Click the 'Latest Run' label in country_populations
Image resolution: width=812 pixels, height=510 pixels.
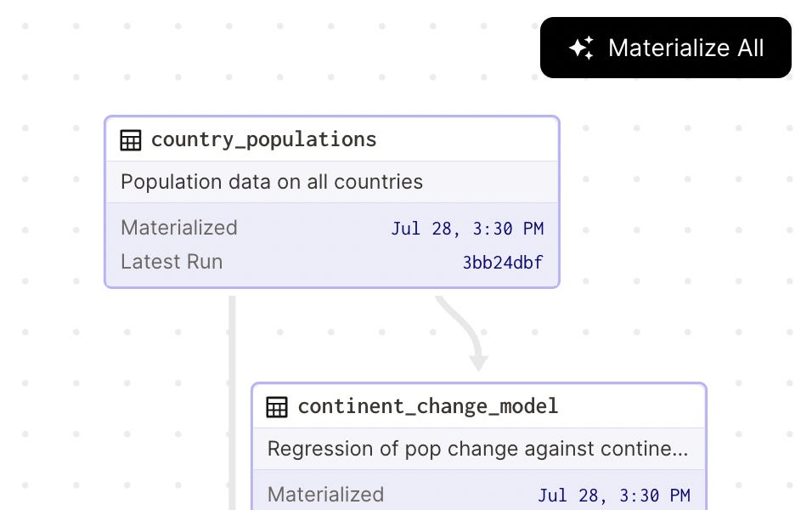click(172, 262)
